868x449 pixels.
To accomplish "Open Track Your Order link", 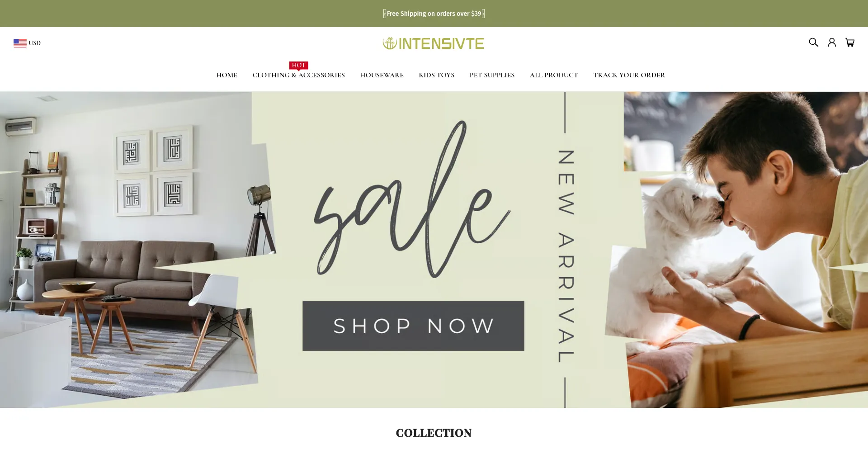I will click(x=629, y=75).
